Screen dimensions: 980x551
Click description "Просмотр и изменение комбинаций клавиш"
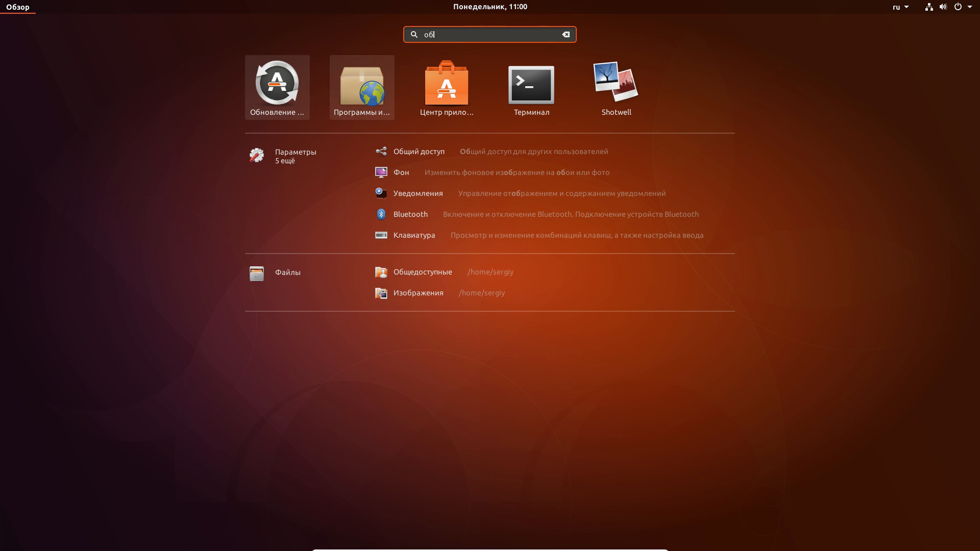pyautogui.click(x=530, y=235)
